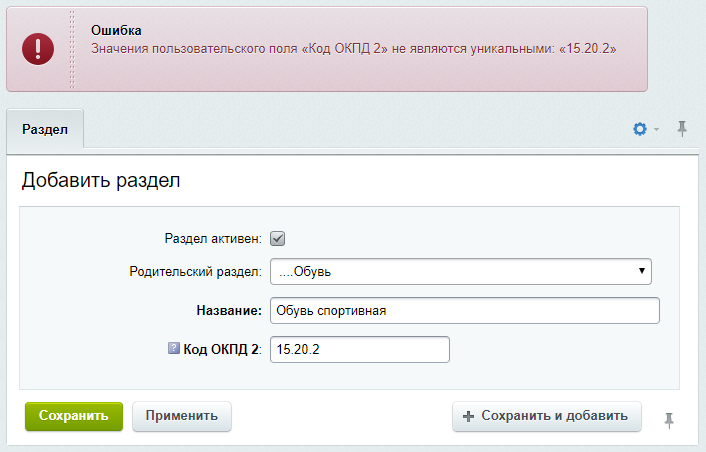Pin the button panel with the bottom pin icon
Image resolution: width=706 pixels, height=452 pixels.
pyautogui.click(x=669, y=421)
